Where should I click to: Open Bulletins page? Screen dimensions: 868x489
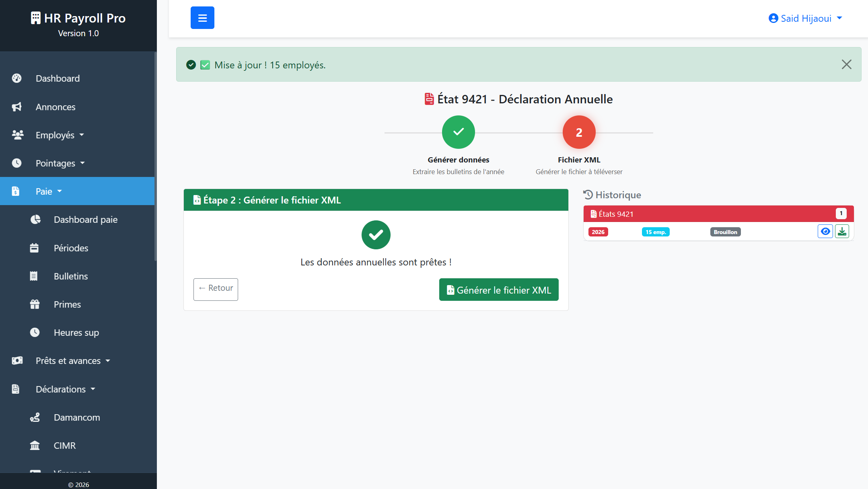pos(71,276)
